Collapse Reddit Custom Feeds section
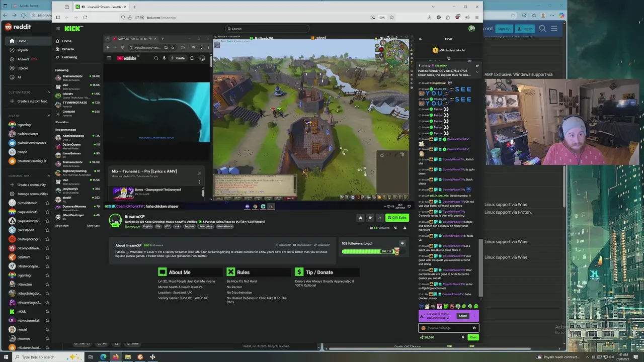Viewport: 644px width, 362px height. click(x=49, y=93)
